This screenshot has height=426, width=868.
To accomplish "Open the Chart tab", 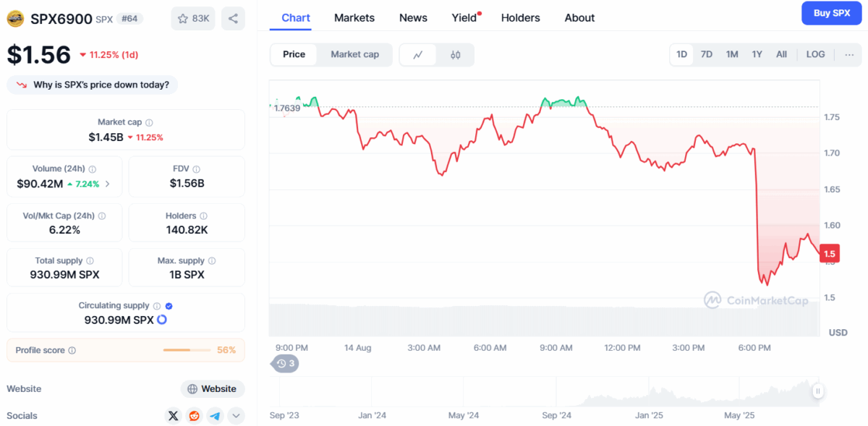I will 296,18.
